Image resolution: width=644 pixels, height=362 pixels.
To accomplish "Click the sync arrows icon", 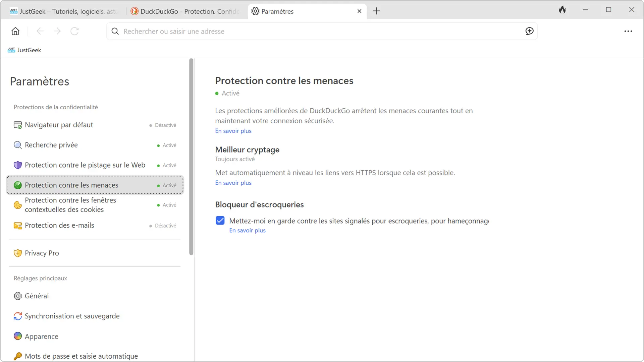I will (18, 316).
